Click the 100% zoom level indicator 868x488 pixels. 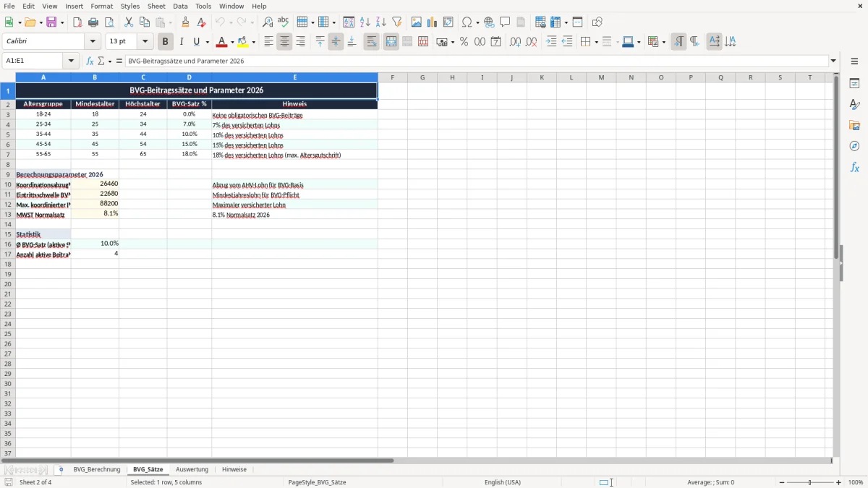point(855,482)
